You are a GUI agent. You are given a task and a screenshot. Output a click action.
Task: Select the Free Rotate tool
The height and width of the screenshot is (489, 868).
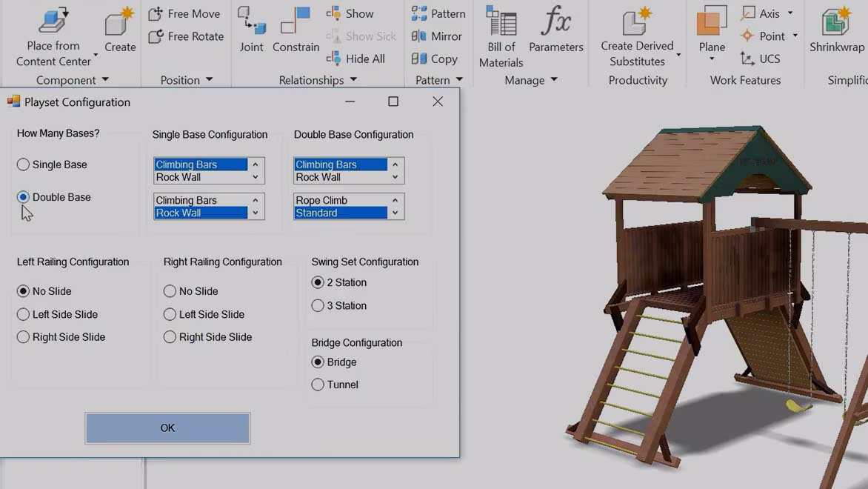point(186,36)
